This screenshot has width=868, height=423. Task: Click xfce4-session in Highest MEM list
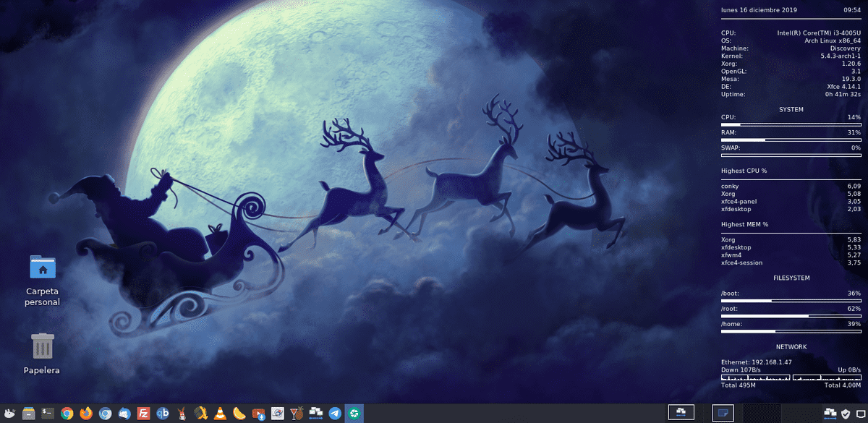tap(741, 262)
